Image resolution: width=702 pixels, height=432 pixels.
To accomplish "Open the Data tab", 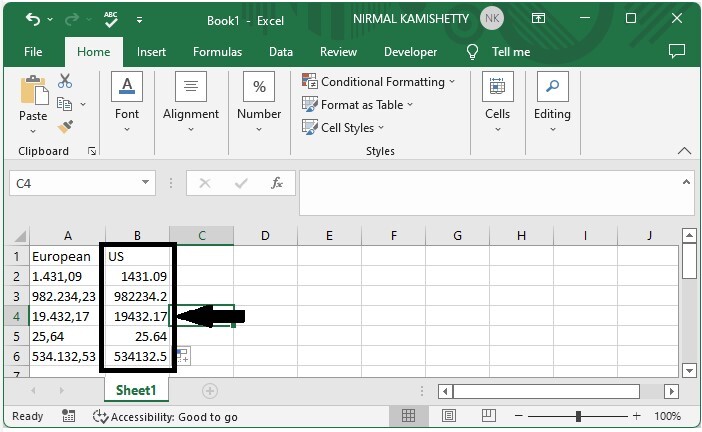I will click(281, 52).
